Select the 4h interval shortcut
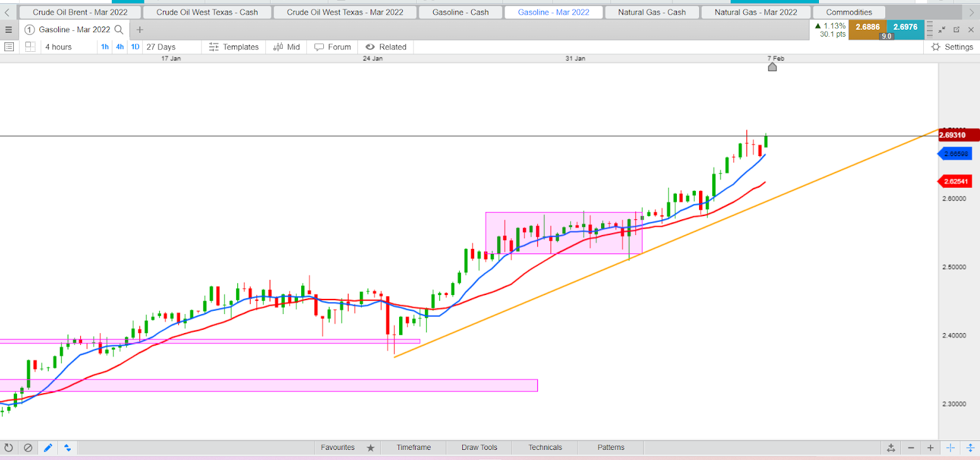 click(120, 47)
